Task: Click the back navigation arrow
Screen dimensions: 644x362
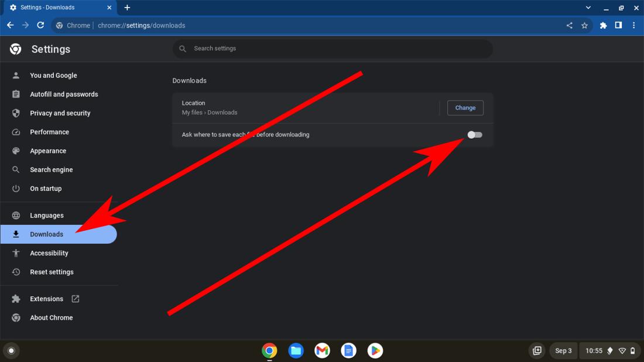Action: 10,25
